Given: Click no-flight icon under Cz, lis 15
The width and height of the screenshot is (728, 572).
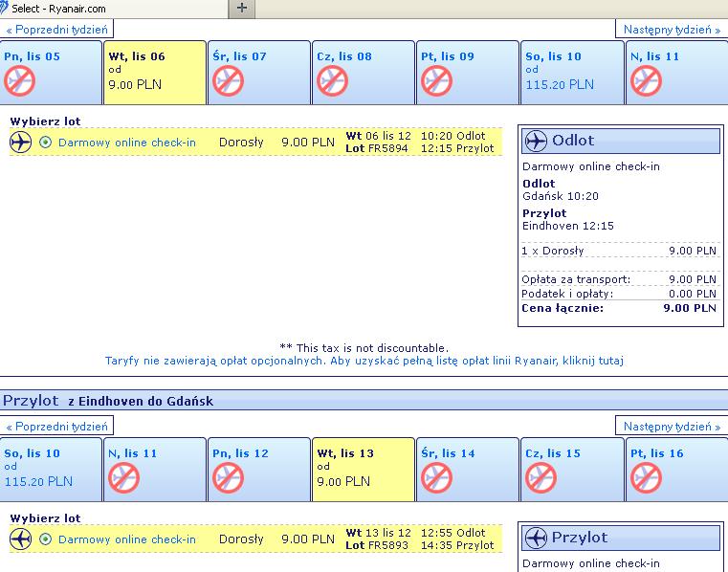Looking at the screenshot, I should pyautogui.click(x=540, y=477).
